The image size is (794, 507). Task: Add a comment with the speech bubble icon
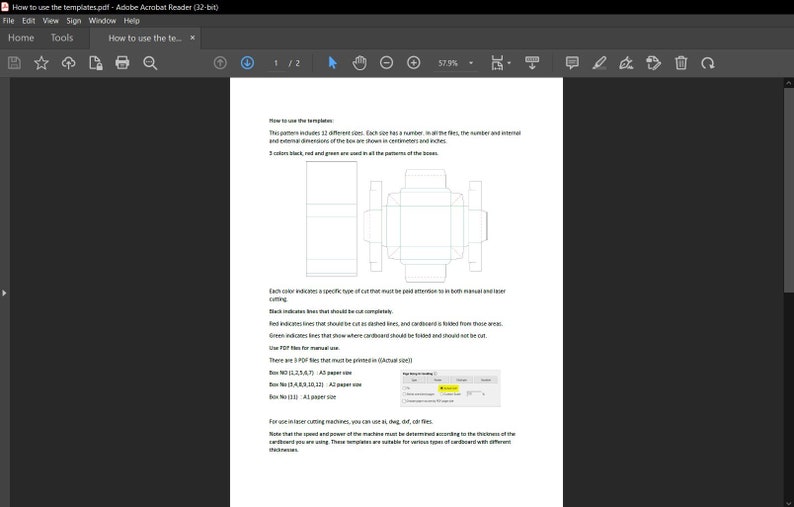click(x=572, y=63)
